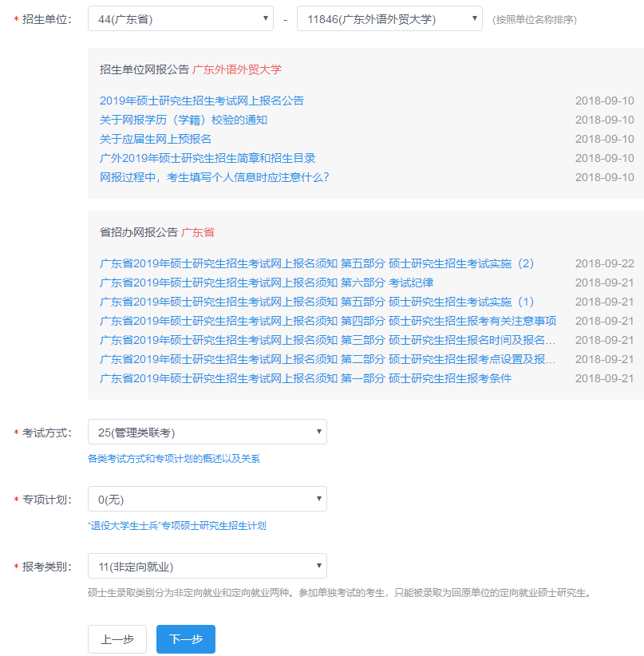Viewport: 644px width, 656px height.
Task: Expand the 报考类别 dropdown showing 11(非定向就业)
Action: point(207,567)
